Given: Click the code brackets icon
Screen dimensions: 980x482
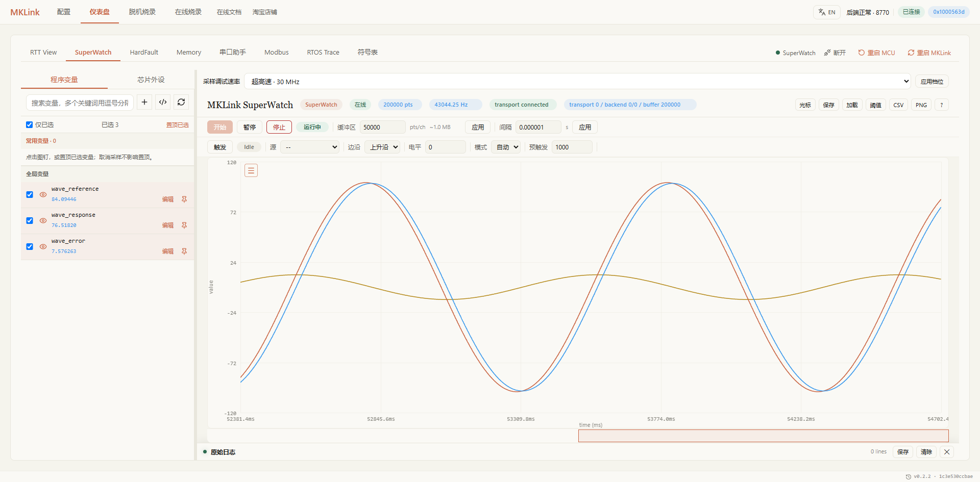Looking at the screenshot, I should tap(163, 103).
